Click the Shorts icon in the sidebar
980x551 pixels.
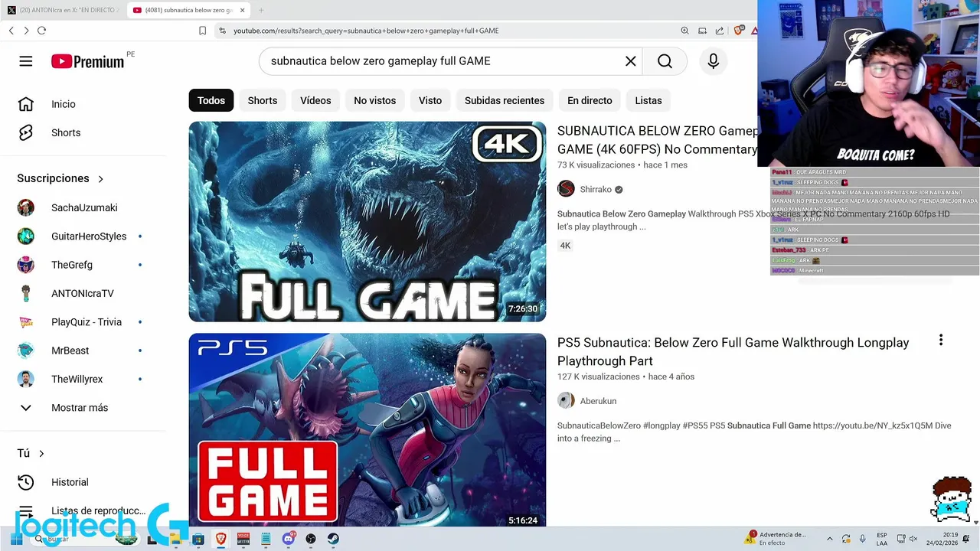pyautogui.click(x=26, y=132)
